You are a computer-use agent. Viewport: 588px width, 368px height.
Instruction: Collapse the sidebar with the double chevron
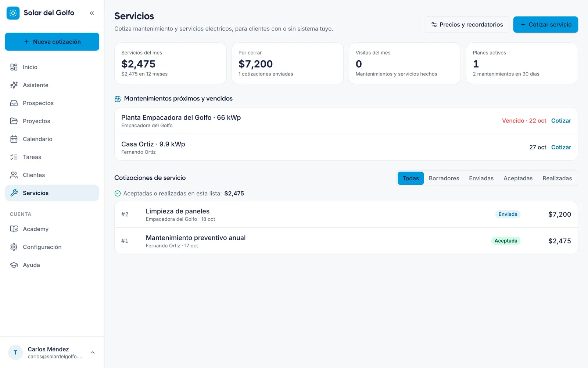(92, 13)
